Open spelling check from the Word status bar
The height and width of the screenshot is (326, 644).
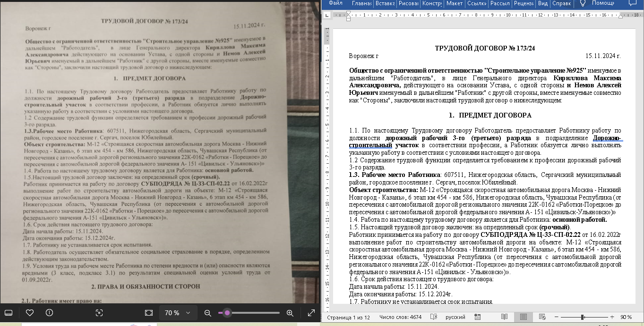433,317
